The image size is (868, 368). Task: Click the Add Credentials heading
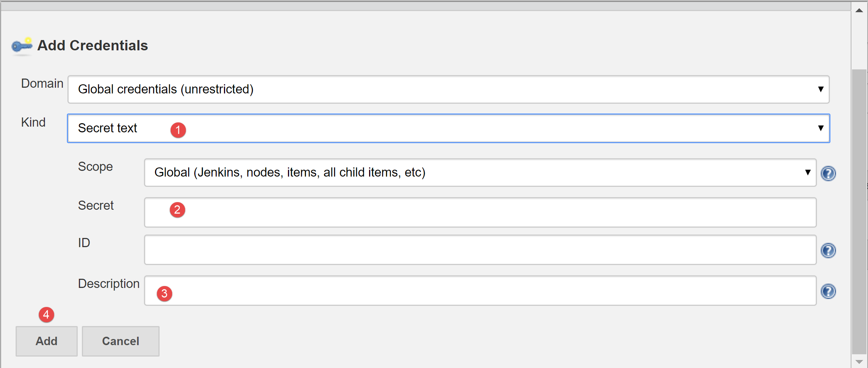[x=92, y=45]
